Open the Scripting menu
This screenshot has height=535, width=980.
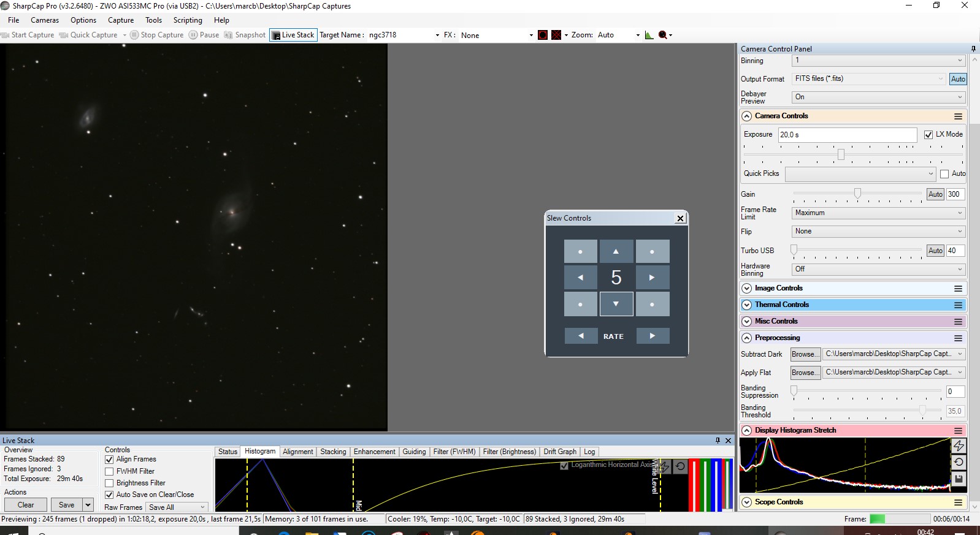point(187,20)
